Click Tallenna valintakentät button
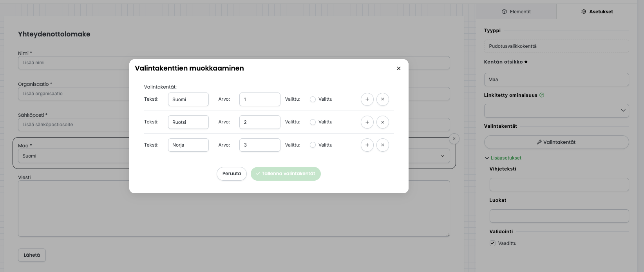This screenshot has height=272, width=644. pyautogui.click(x=286, y=174)
